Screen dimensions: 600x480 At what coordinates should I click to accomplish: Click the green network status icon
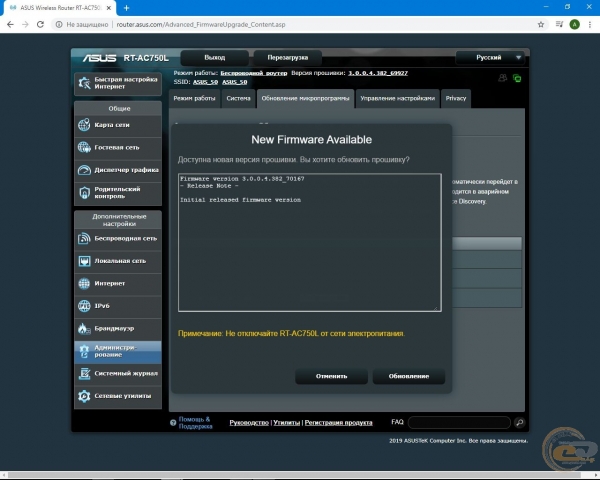(x=517, y=78)
